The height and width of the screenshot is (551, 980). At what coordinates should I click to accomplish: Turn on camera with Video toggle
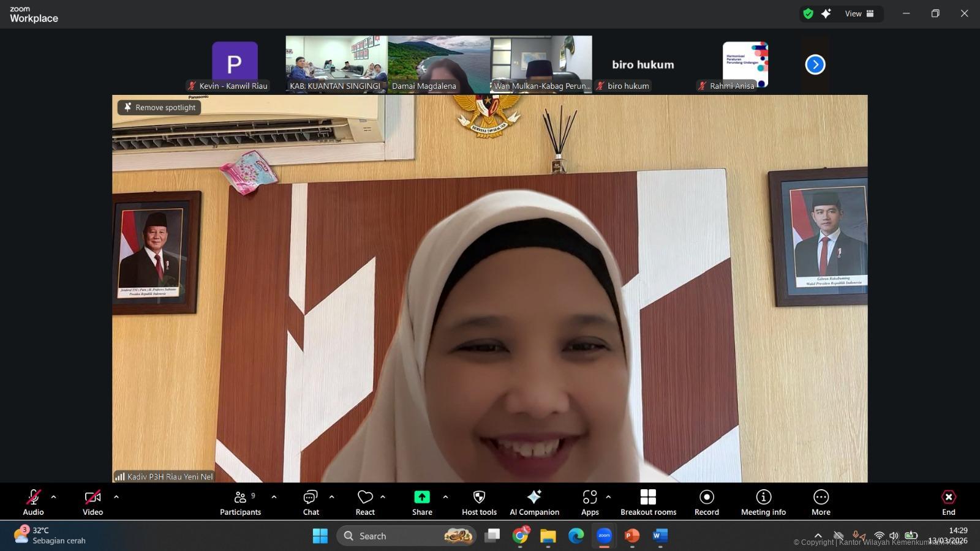(x=92, y=502)
